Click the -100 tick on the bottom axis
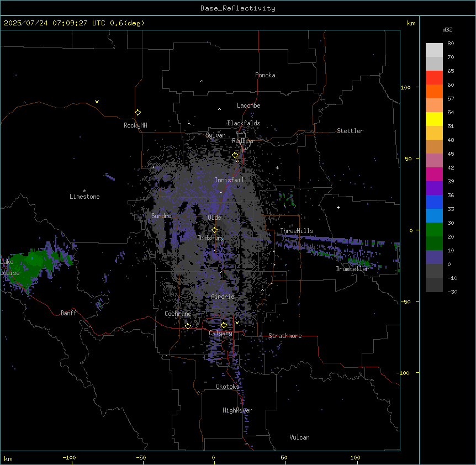The height and width of the screenshot is (465, 476). pos(69,457)
